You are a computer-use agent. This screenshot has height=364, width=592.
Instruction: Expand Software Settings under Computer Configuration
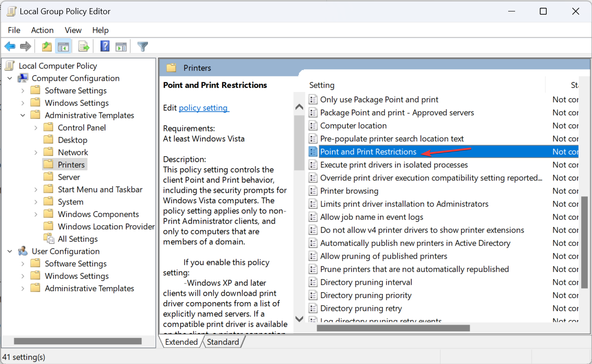click(23, 91)
